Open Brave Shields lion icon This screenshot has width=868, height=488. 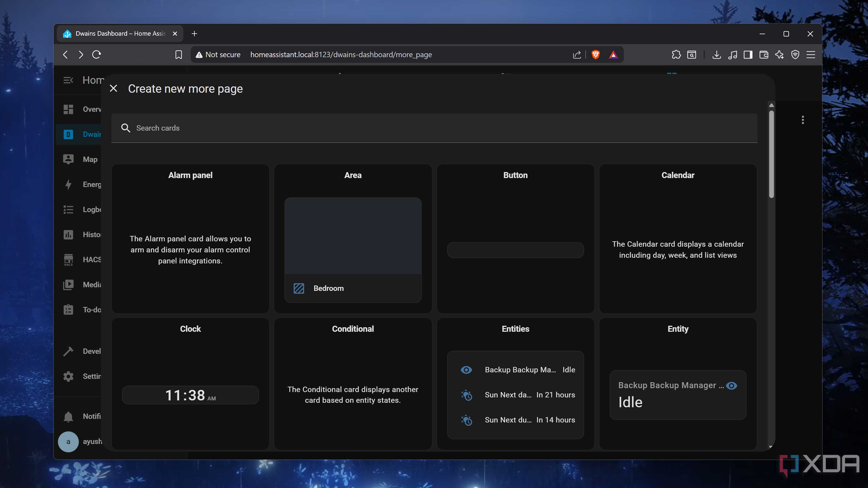[596, 54]
